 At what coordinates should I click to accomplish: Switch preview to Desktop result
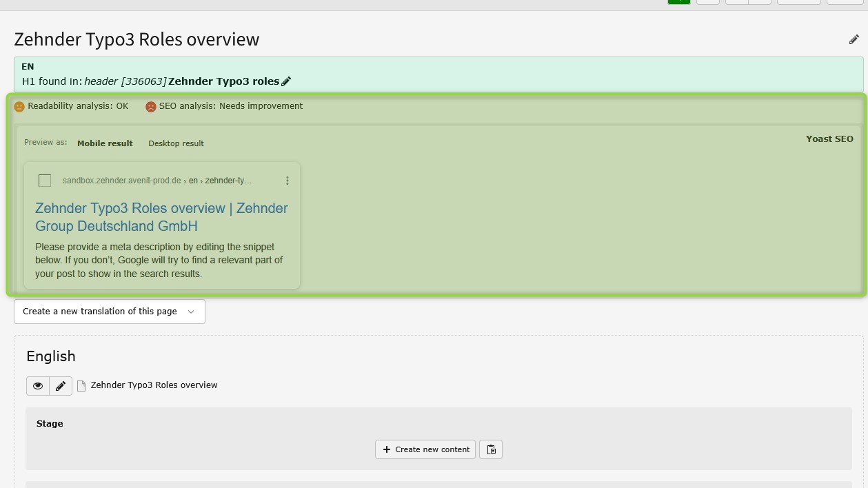click(176, 143)
